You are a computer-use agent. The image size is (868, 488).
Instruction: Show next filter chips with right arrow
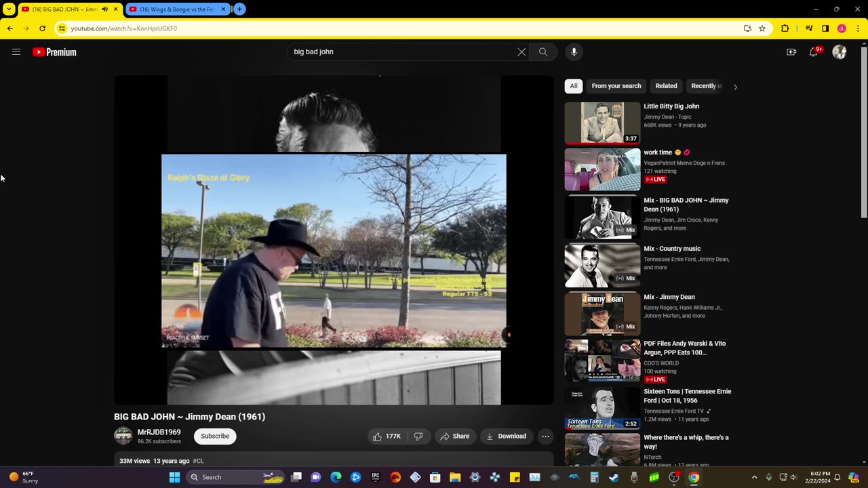tap(735, 87)
